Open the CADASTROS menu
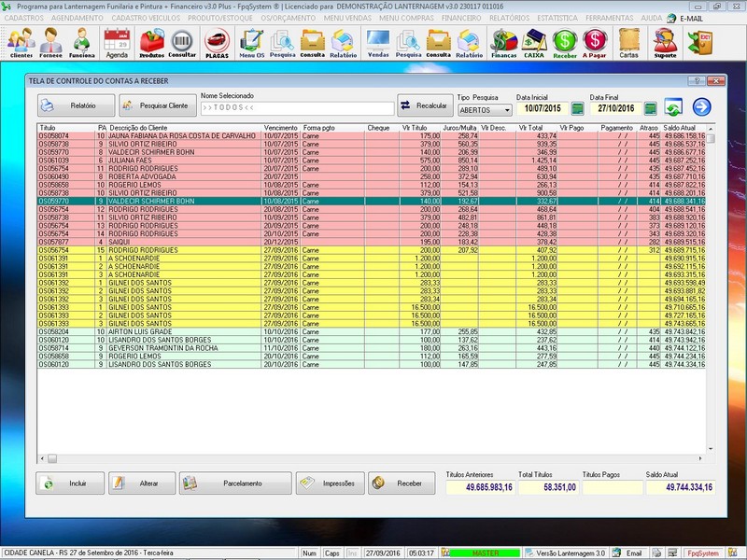The image size is (747, 560). pyautogui.click(x=24, y=18)
